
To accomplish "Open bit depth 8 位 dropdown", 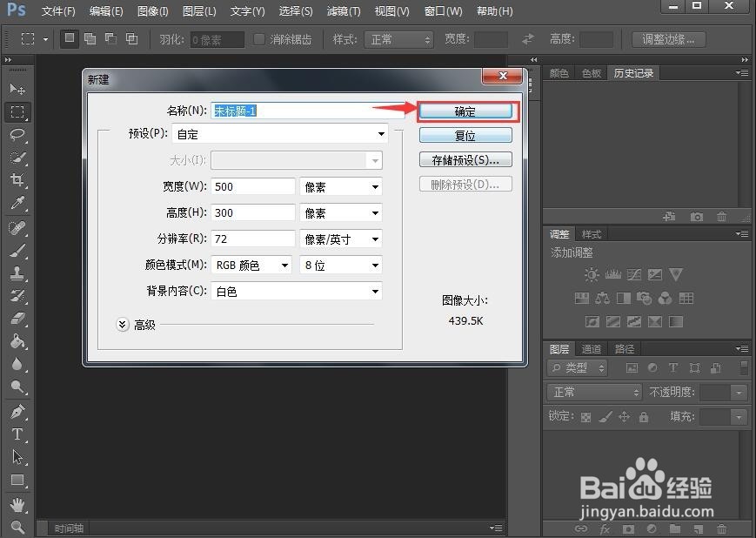I will [x=341, y=265].
